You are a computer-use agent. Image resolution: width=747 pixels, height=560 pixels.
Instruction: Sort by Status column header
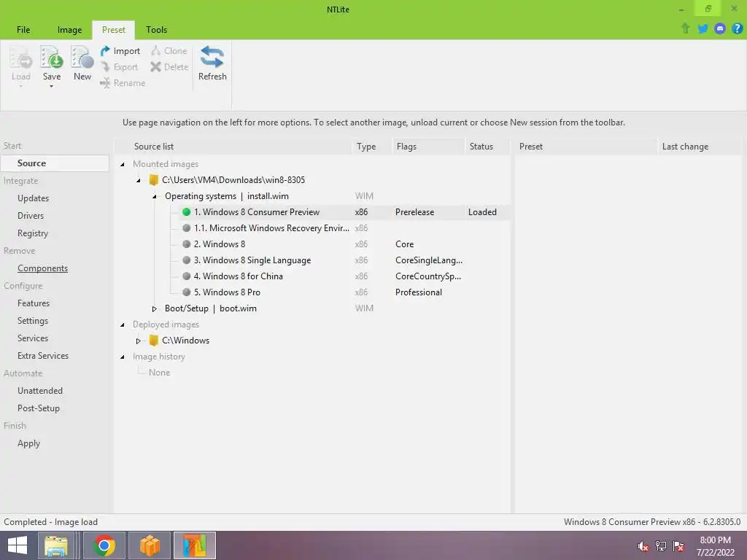click(487, 146)
